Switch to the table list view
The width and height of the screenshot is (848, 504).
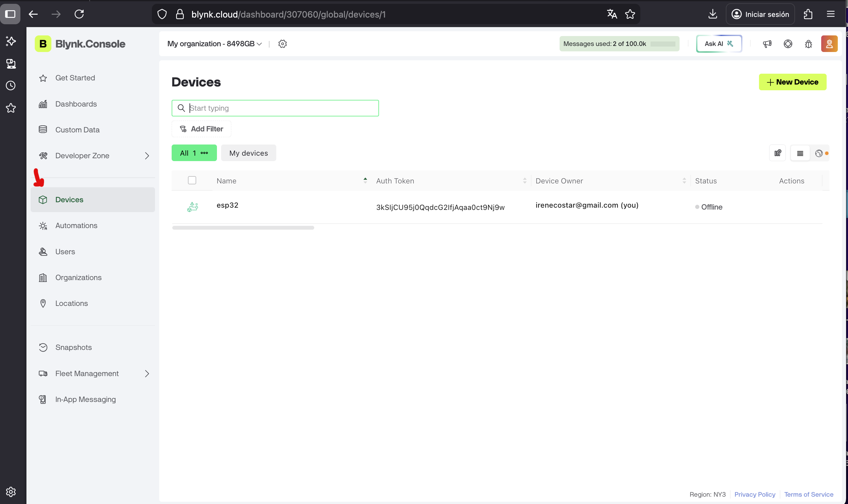tap(800, 153)
